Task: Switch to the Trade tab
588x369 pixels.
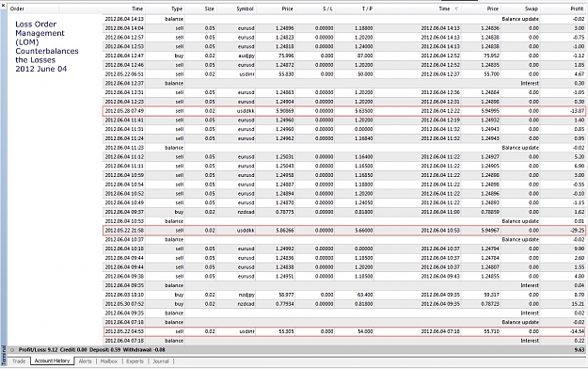Action: point(19,361)
